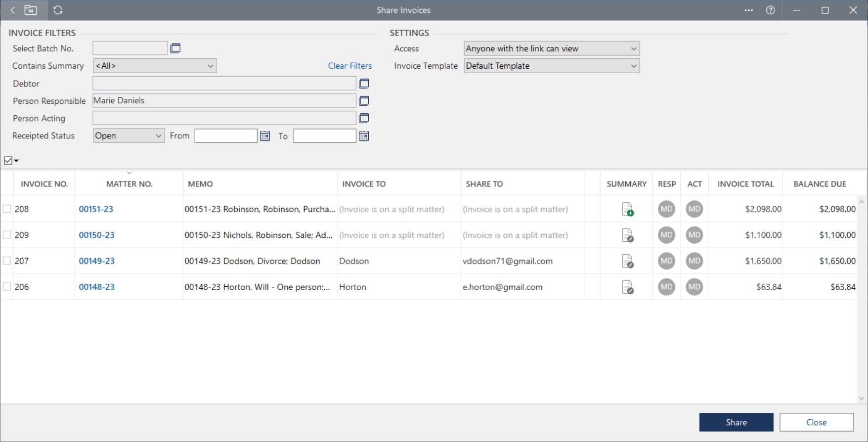This screenshot has width=868, height=442.
Task: Click the Clear Filters link
Action: click(x=349, y=66)
